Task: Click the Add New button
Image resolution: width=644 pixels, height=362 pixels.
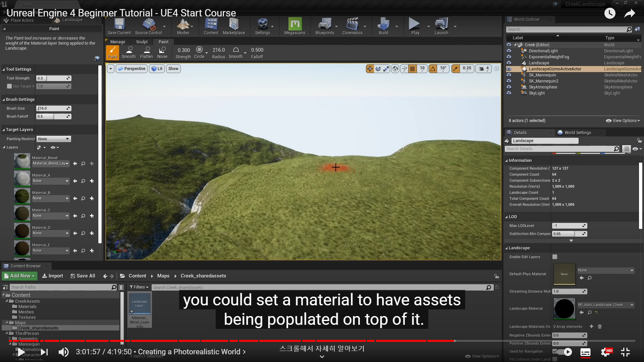Action: 19,276
